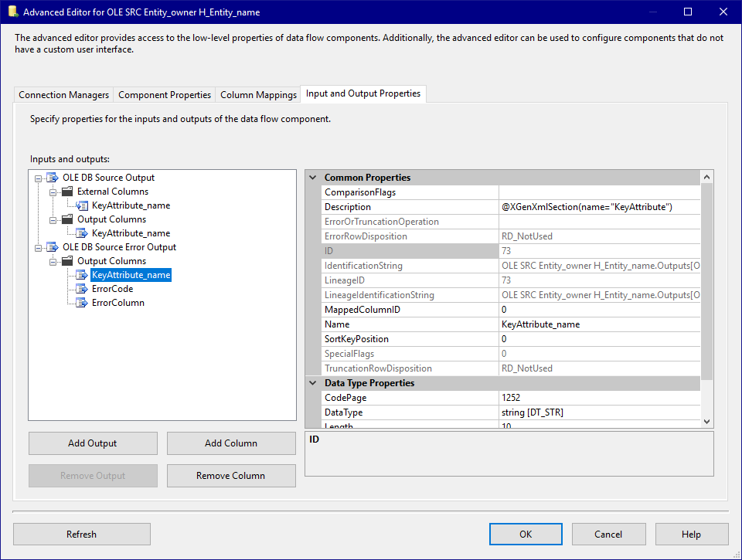742x560 pixels.
Task: Click the property grid vertical scrollbar thumb
Action: 706,281
